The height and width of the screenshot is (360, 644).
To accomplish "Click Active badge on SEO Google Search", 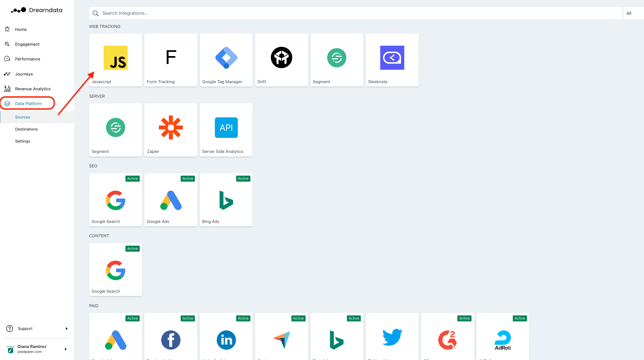I will (x=133, y=179).
